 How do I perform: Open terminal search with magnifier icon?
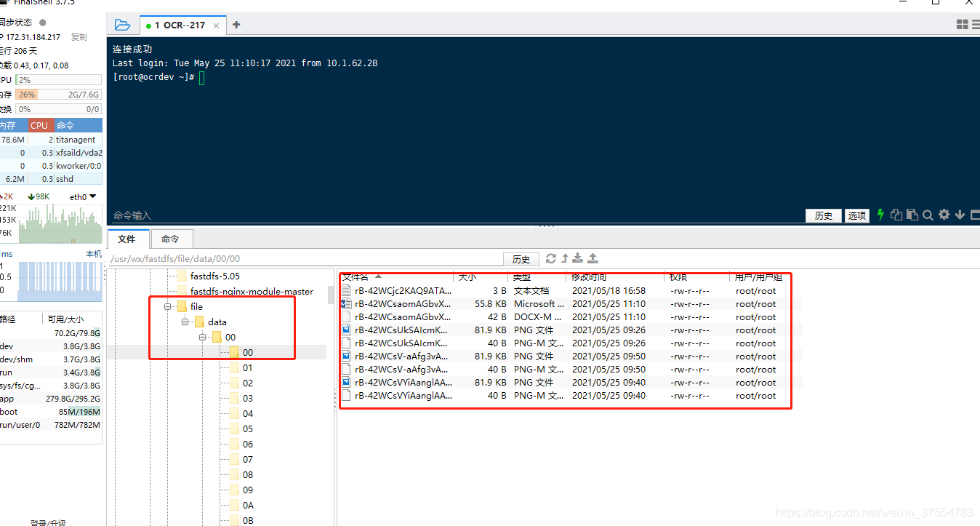(x=928, y=215)
